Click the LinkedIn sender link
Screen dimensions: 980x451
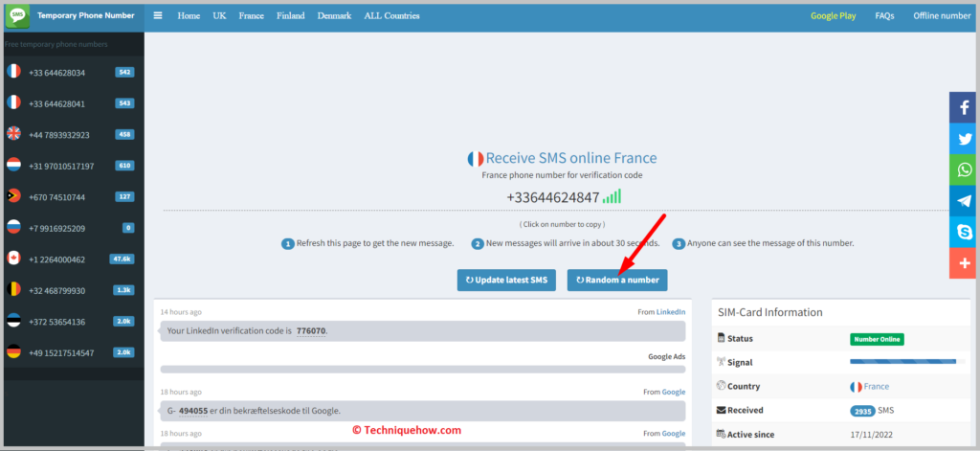coord(671,311)
